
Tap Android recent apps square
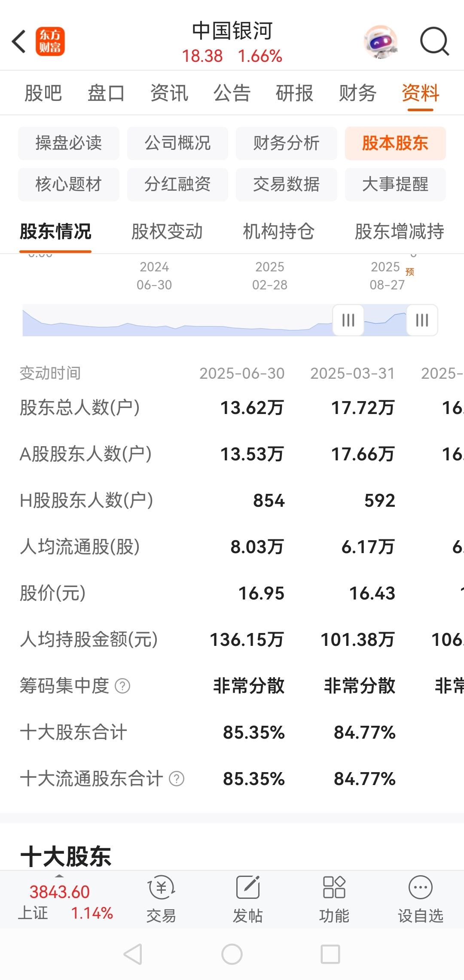pos(330,954)
